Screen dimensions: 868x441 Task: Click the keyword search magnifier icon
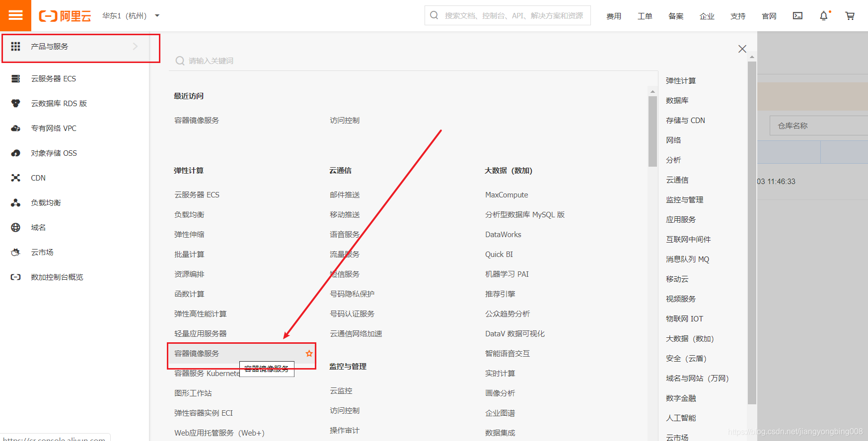[x=180, y=61]
